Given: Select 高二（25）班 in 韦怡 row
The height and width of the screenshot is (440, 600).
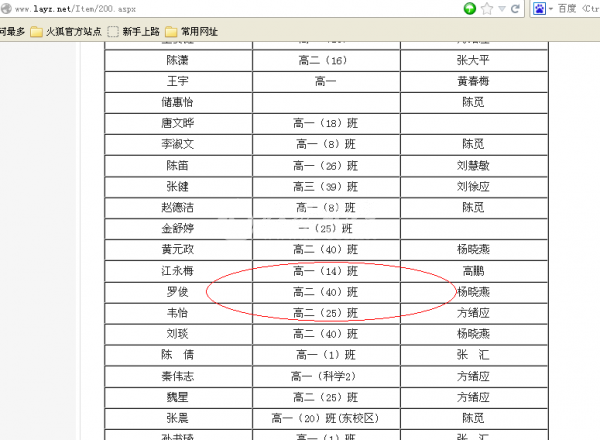Looking at the screenshot, I should (x=325, y=313).
